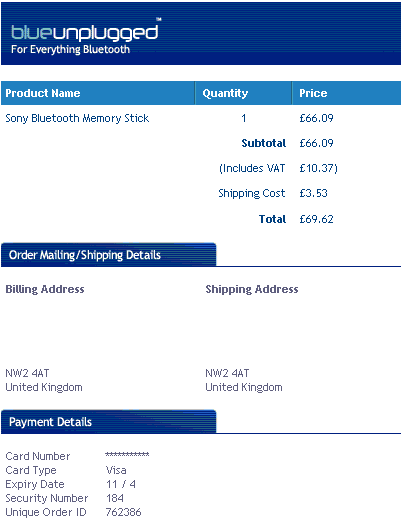Click the Subtotal label
Viewport: 403px width, 530px height.
(264, 143)
